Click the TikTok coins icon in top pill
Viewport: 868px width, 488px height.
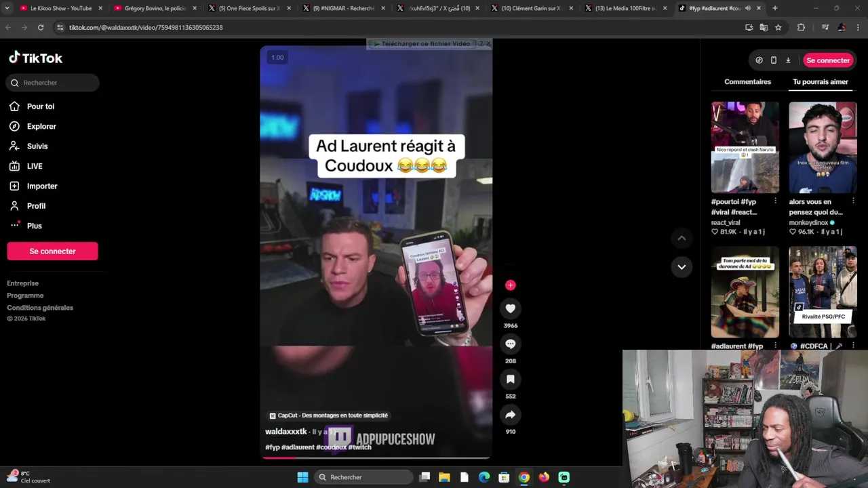pyautogui.click(x=759, y=60)
